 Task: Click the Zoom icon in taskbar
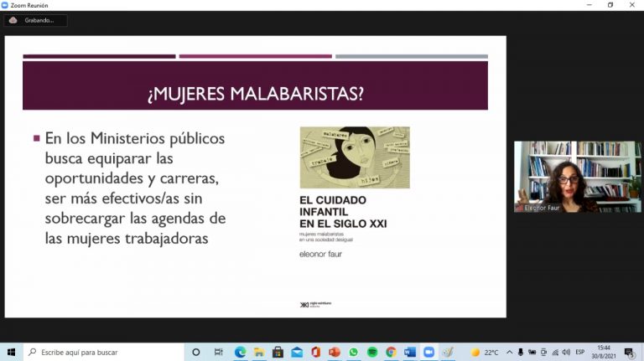pos(428,352)
